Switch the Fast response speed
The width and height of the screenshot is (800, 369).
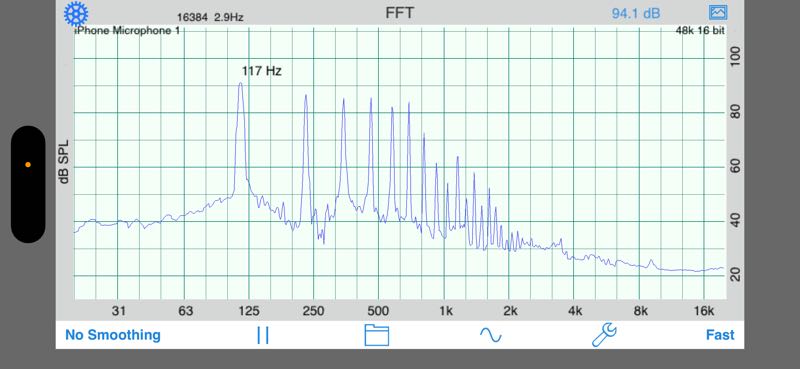720,335
